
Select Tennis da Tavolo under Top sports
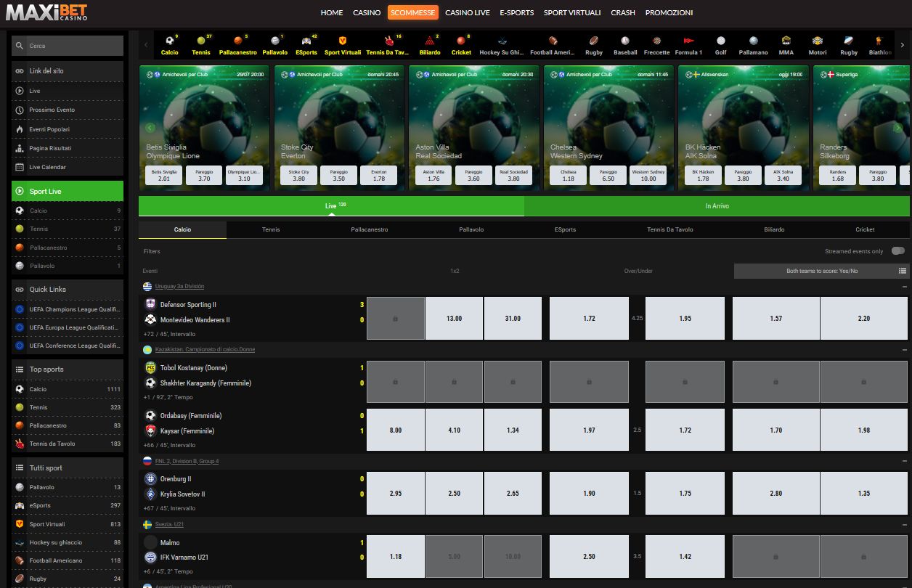pos(68,444)
